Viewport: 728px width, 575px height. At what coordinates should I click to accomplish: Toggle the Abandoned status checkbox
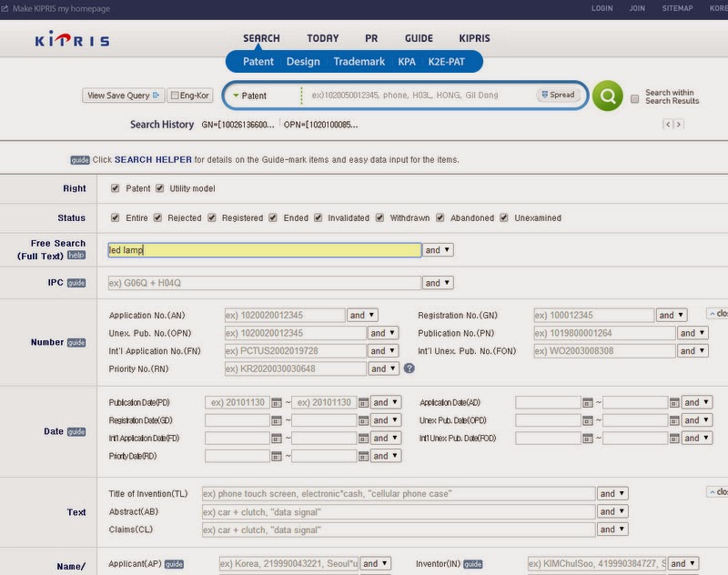click(x=440, y=217)
